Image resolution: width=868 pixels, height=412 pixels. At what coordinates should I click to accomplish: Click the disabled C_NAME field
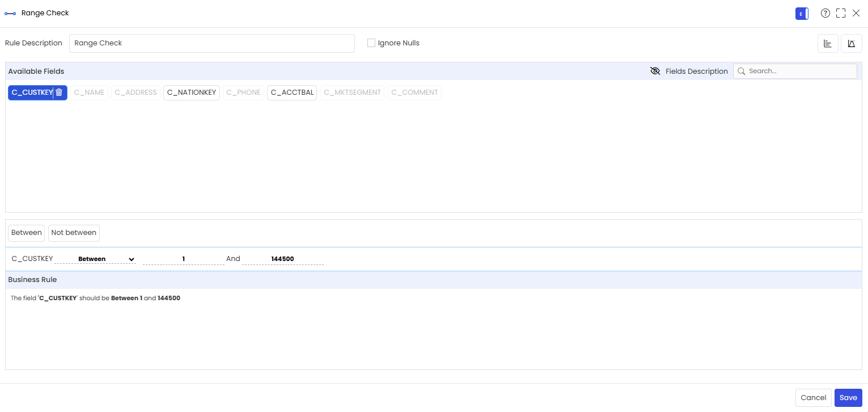point(89,93)
